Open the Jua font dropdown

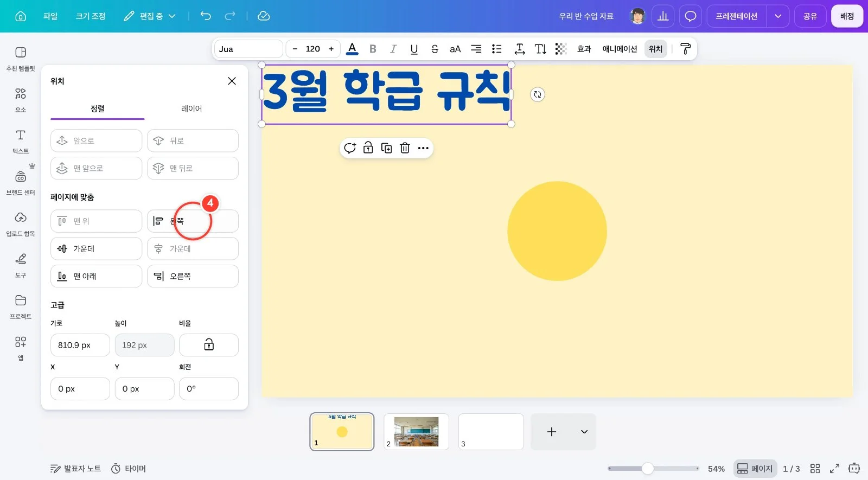pos(248,49)
